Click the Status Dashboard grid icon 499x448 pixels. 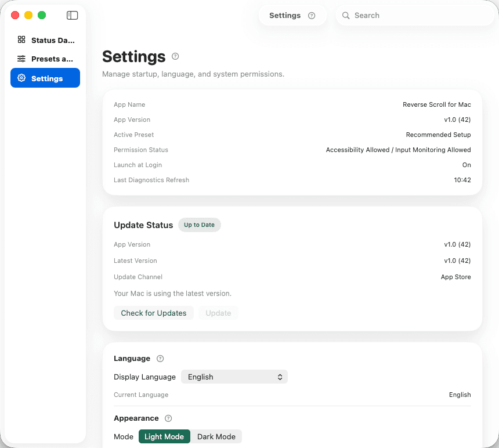(x=21, y=39)
